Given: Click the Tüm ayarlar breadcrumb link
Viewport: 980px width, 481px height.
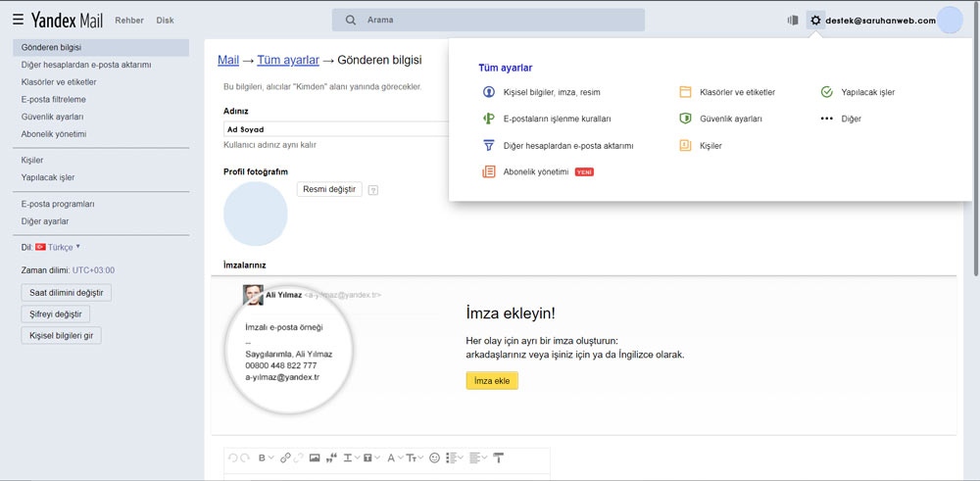Looking at the screenshot, I should 288,60.
